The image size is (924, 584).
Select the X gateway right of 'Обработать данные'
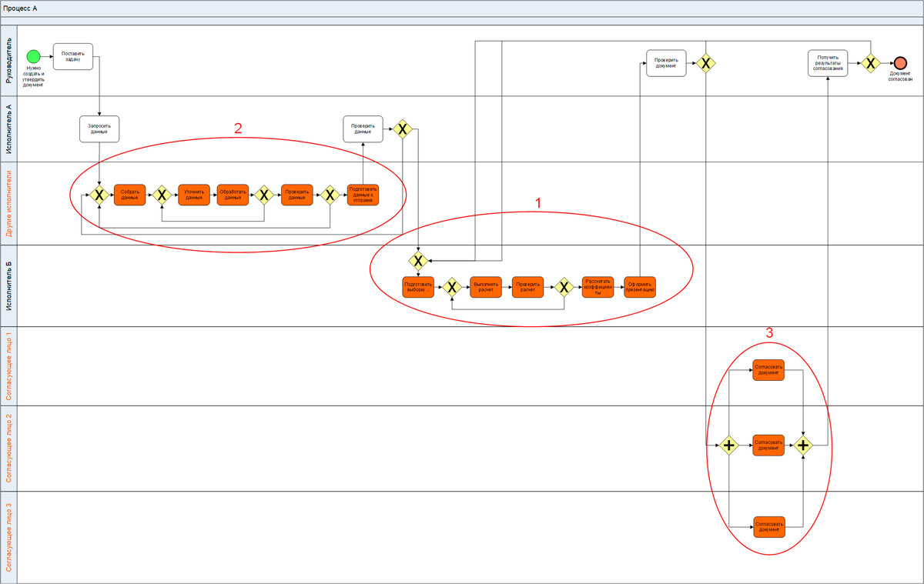coord(264,195)
